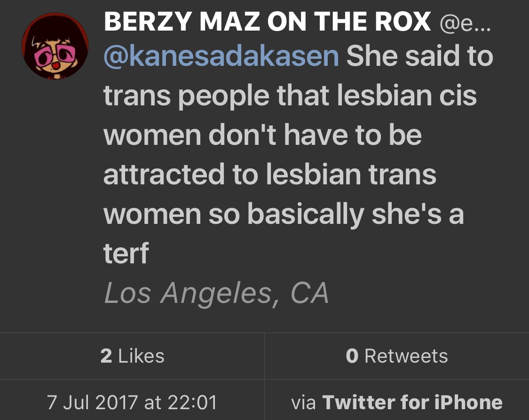Screen dimensions: 529x420
Task: Open the @kanesadakasen mention
Action: pyautogui.click(x=221, y=56)
